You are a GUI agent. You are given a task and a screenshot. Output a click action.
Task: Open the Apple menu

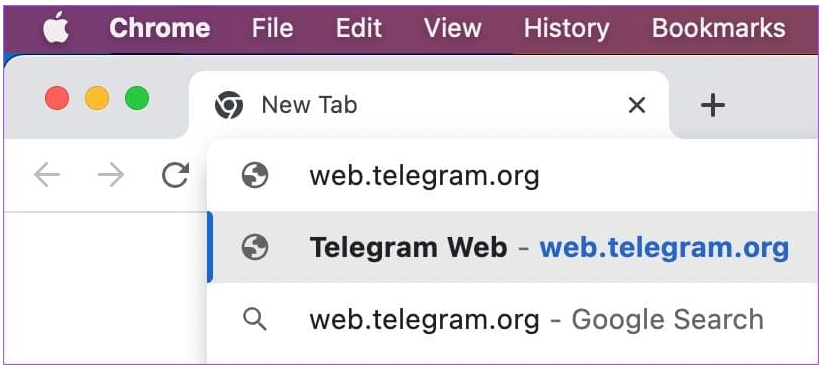pos(56,28)
